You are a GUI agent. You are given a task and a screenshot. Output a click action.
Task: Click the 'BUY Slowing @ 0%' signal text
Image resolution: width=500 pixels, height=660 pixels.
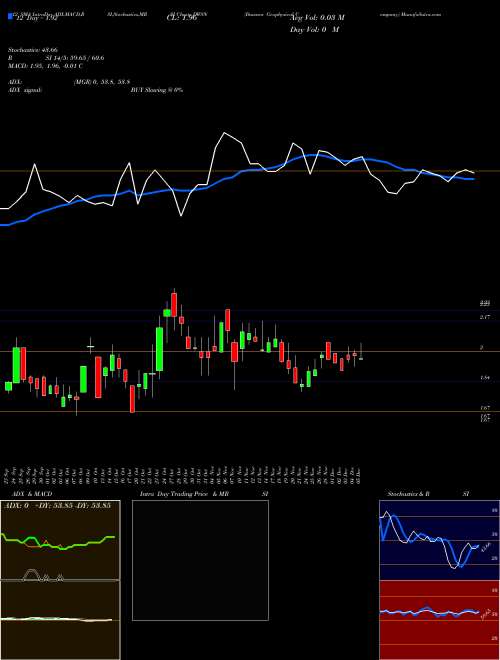[x=157, y=90]
